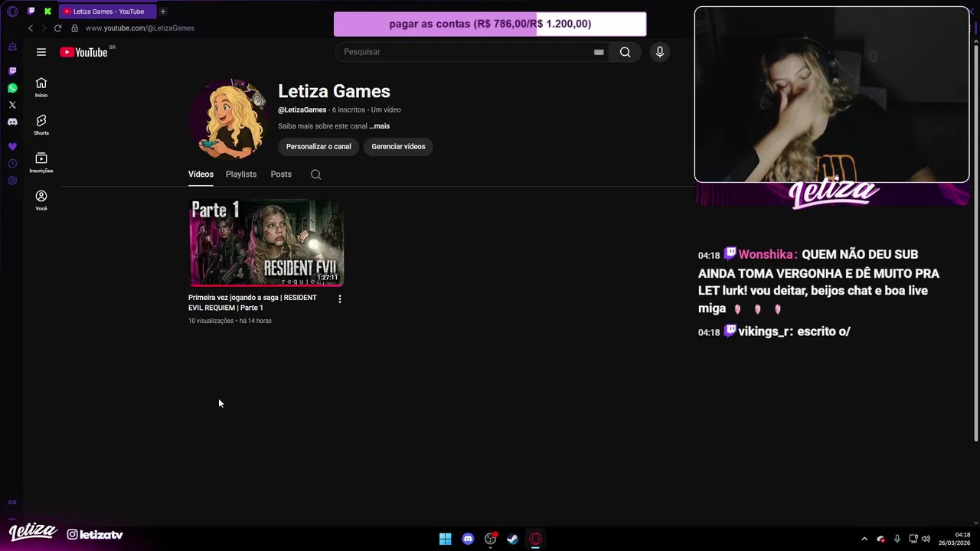The height and width of the screenshot is (551, 980).
Task: Open Opera sidebar settings gear
Action: (12, 181)
